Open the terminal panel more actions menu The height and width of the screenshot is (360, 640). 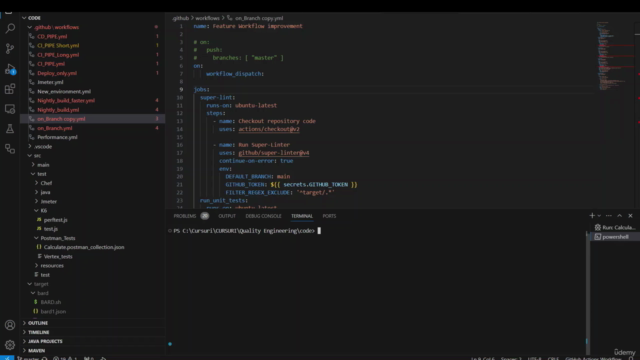[x=609, y=216]
